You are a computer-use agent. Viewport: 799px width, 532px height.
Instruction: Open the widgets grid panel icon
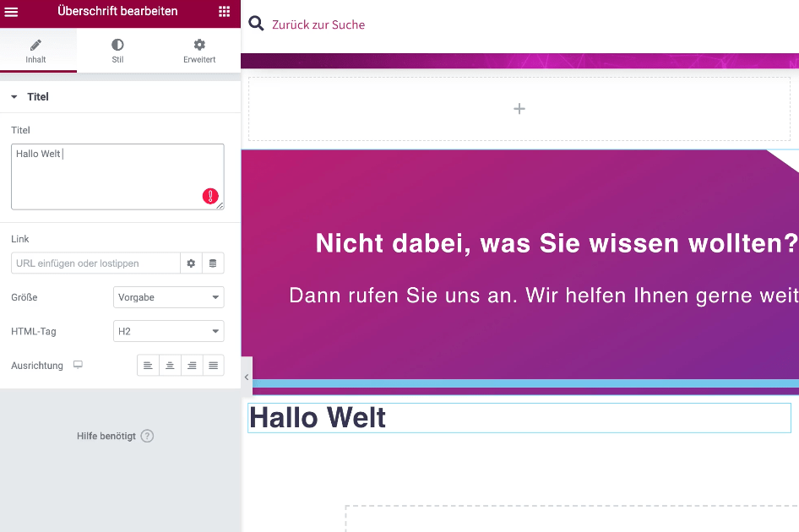(224, 11)
